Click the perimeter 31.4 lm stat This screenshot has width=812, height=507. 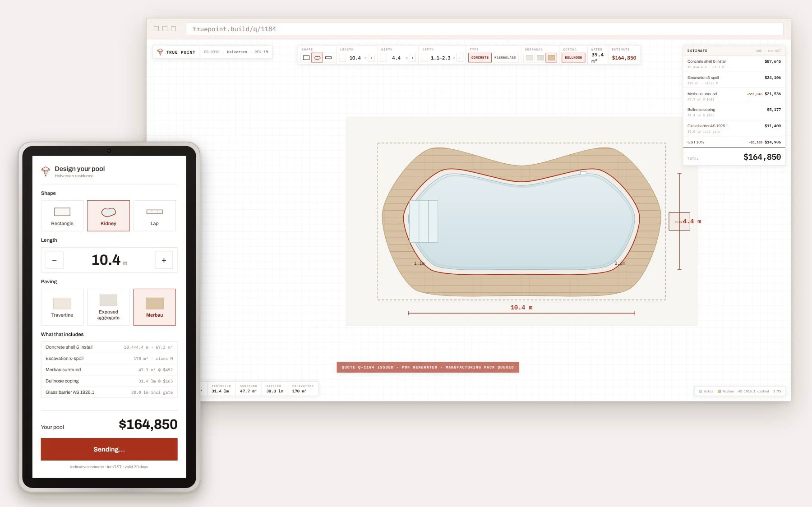[221, 389]
